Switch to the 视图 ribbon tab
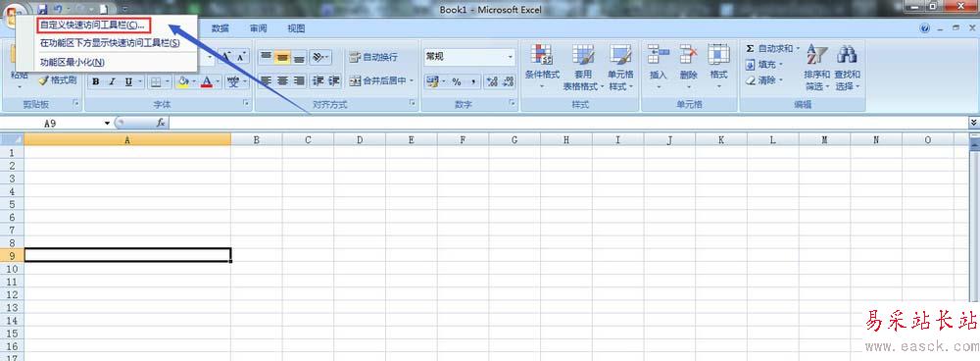The width and height of the screenshot is (980, 361). 296,28
